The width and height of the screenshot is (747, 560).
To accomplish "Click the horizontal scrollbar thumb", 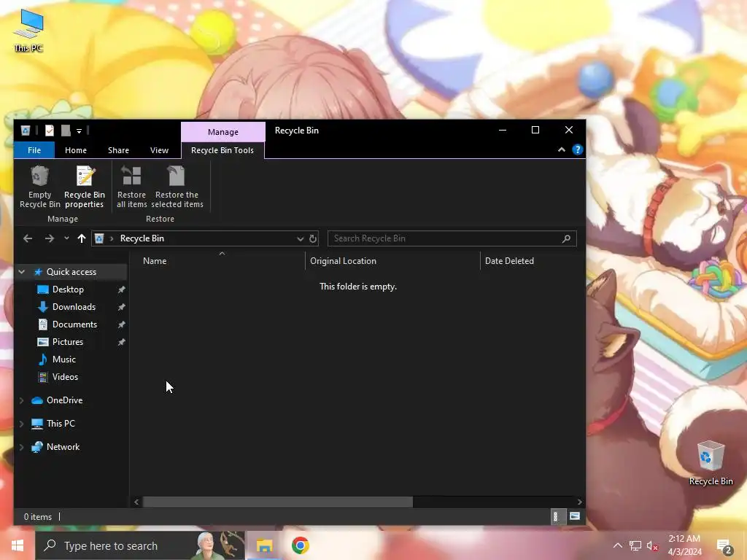I will [278, 502].
